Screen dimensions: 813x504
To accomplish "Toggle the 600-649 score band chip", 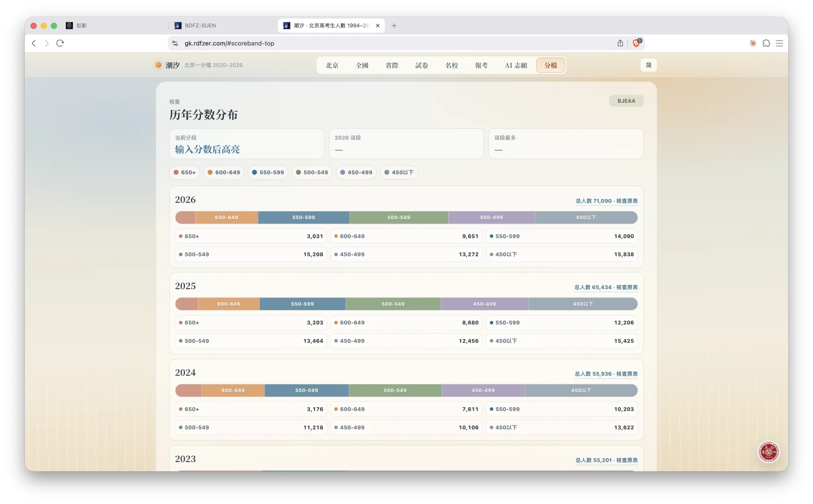I will tap(224, 172).
